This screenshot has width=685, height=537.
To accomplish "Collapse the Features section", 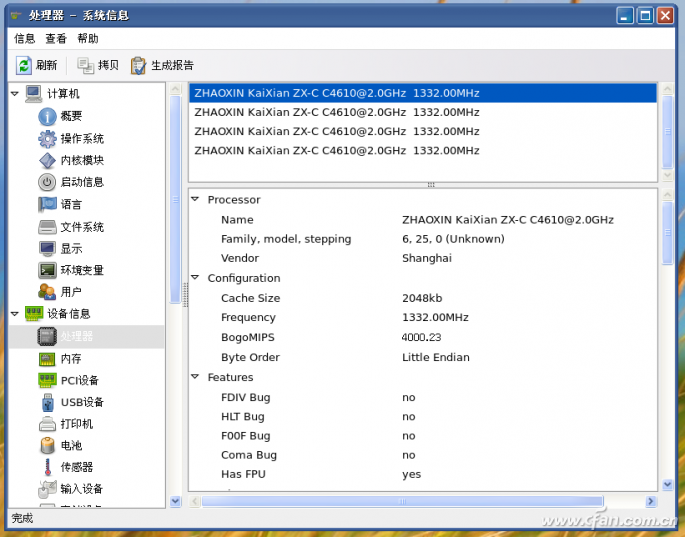I will point(195,377).
